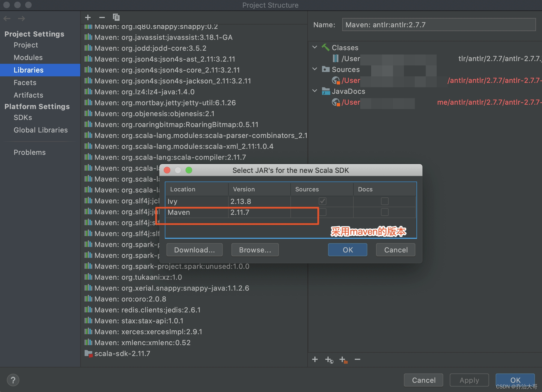Image resolution: width=542 pixels, height=392 pixels.
Task: Collapse the Sources tree node
Action: point(314,69)
